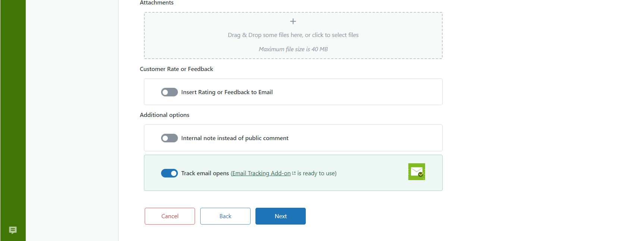This screenshot has height=241, width=644.
Task: Proceed with the blue Next button
Action: point(280,216)
